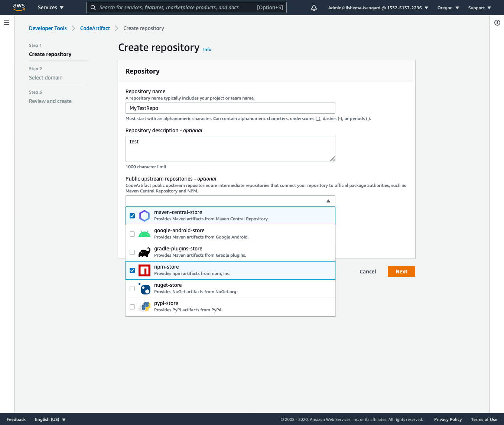
Task: Select the gradle-plugins-store option text
Action: pyautogui.click(x=178, y=249)
